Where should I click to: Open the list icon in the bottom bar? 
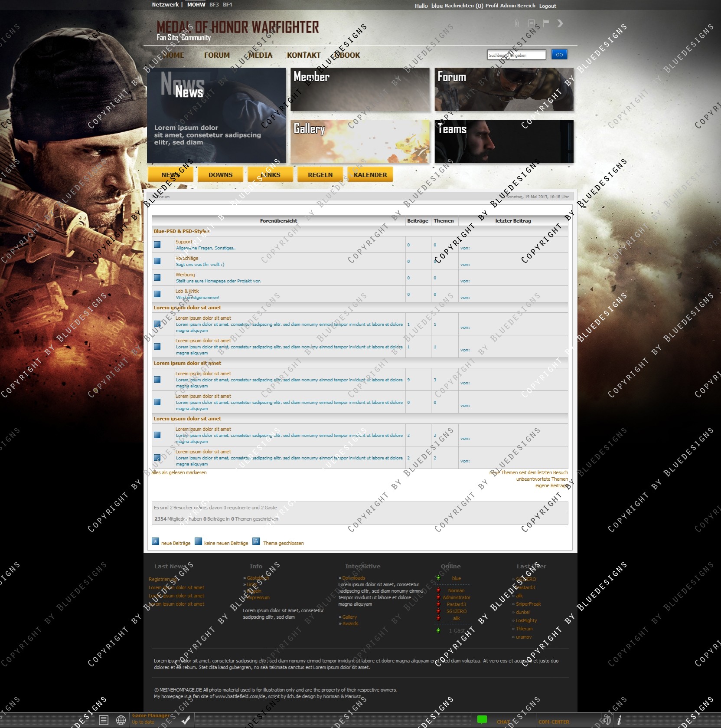(104, 720)
